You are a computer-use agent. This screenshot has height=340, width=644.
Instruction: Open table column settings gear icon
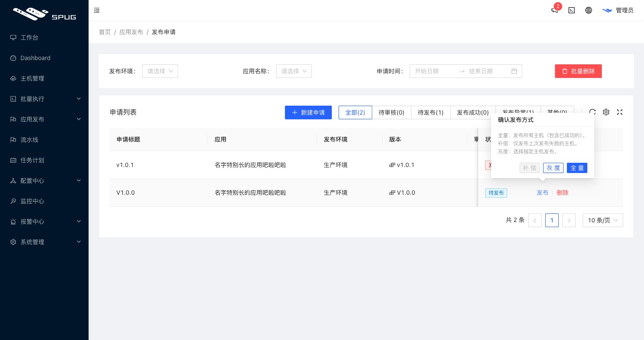(x=606, y=112)
